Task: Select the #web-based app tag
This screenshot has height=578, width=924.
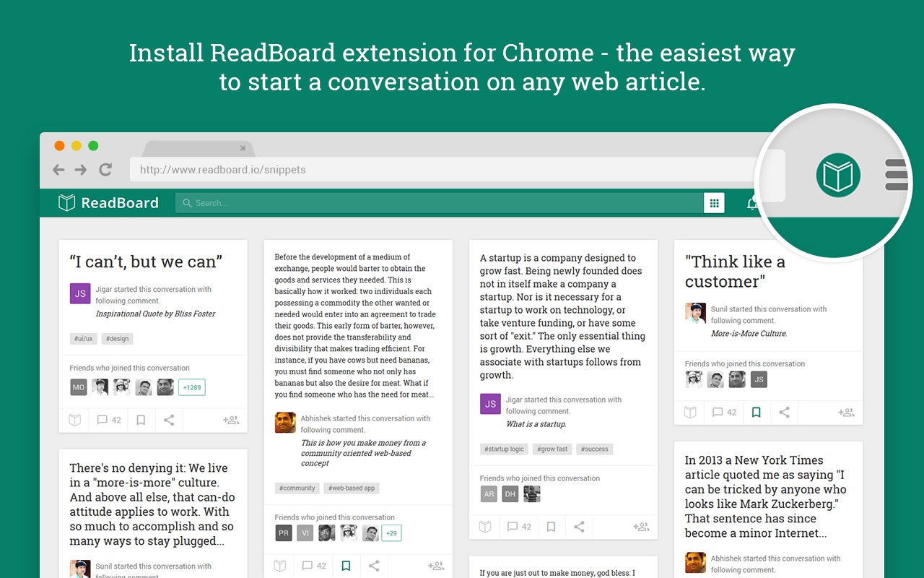Action: [x=352, y=488]
